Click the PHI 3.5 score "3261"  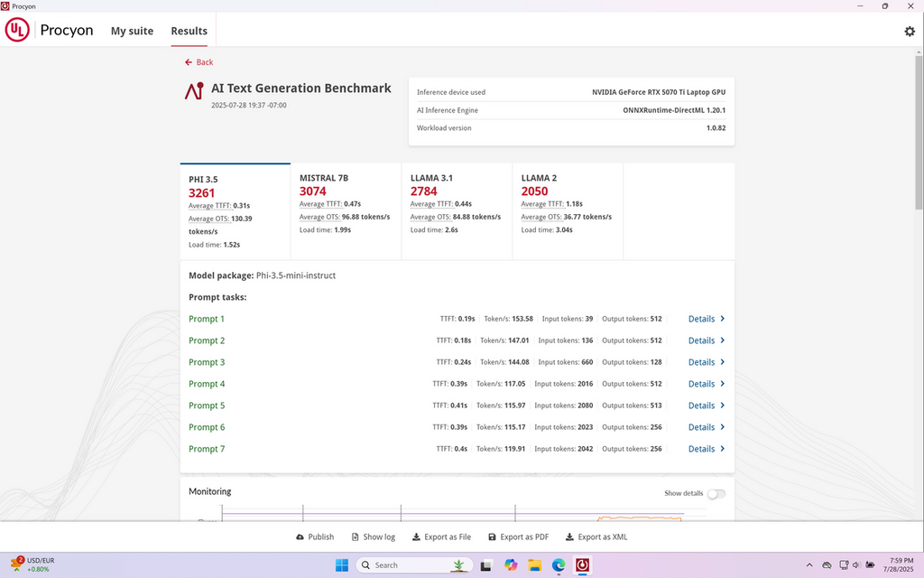(201, 193)
